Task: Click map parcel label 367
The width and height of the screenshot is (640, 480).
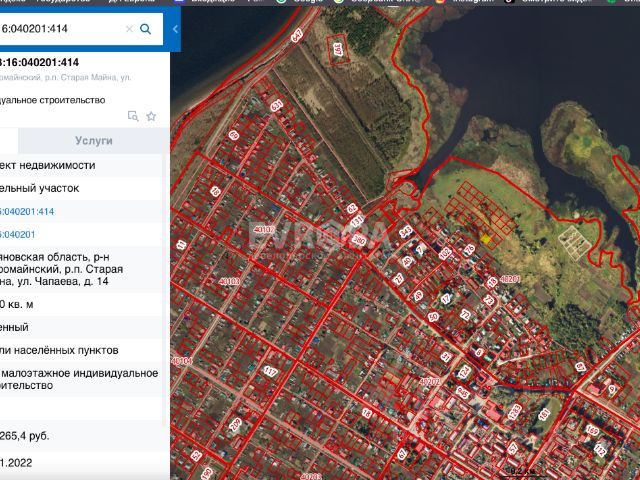Action: pos(338,49)
